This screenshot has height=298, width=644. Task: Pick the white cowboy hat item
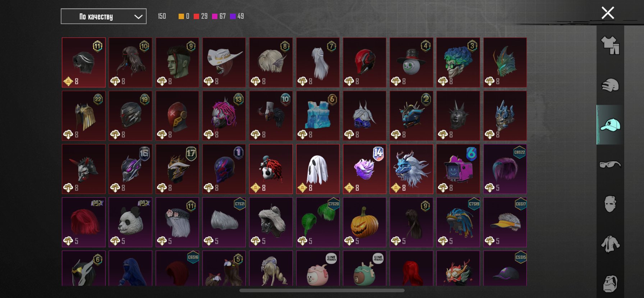pyautogui.click(x=224, y=63)
